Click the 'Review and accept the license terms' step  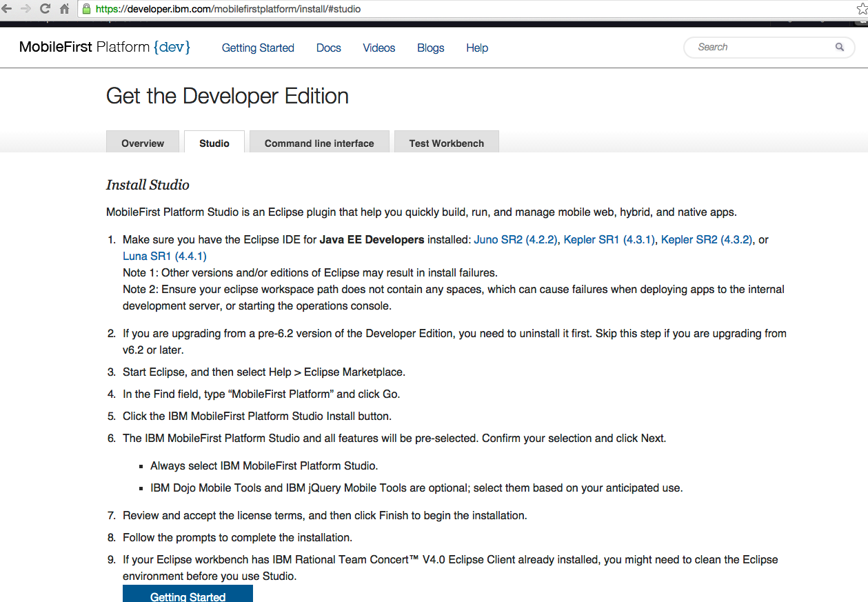pyautogui.click(x=325, y=515)
